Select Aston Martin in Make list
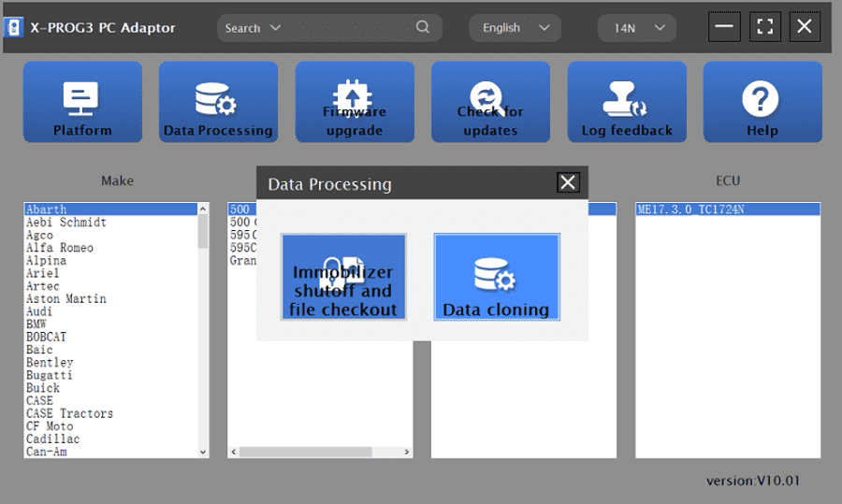The height and width of the screenshot is (504, 842). click(110, 298)
